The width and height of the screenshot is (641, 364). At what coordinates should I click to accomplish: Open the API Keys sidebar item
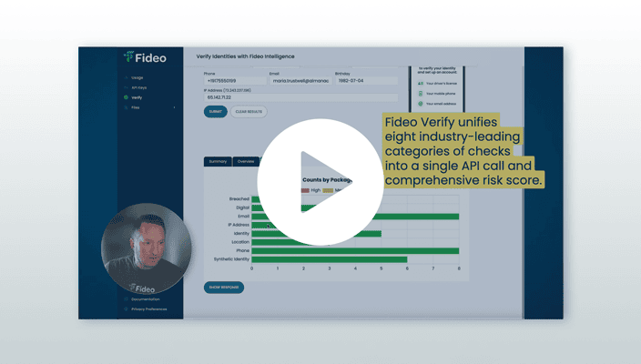click(x=139, y=87)
